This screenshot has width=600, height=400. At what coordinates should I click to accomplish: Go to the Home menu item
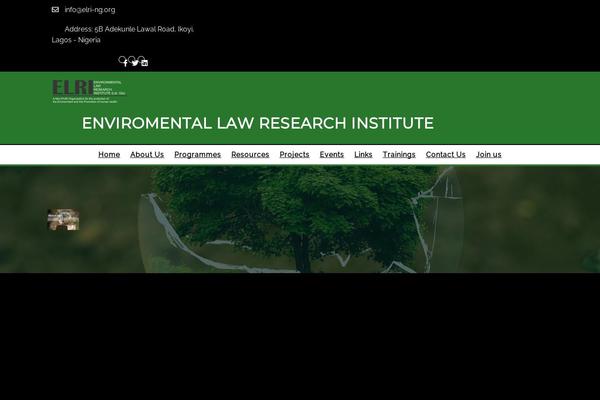point(109,154)
